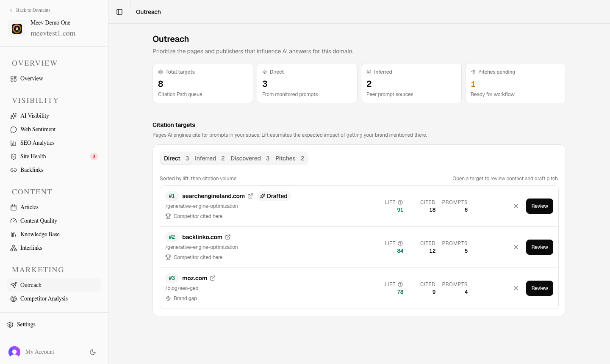Click the trophy icon under searchengineland.com
Image resolution: width=610 pixels, height=364 pixels.
168,216
